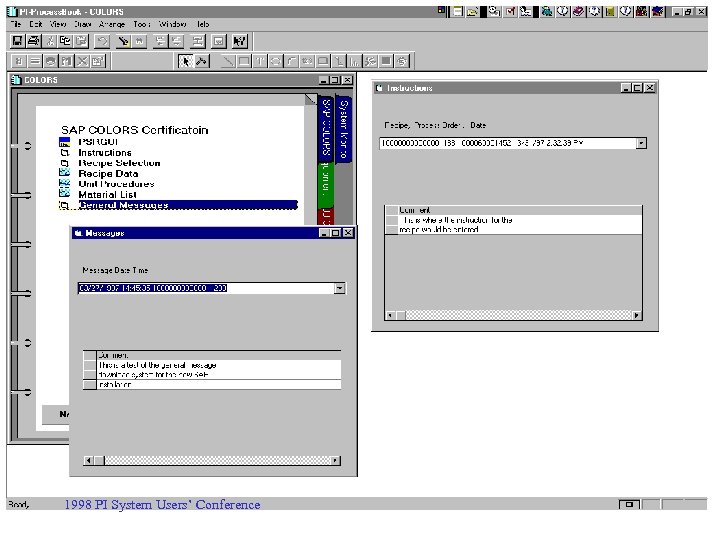Select the arrow pointer selection tool
This screenshot has height=540, width=720.
(x=185, y=61)
